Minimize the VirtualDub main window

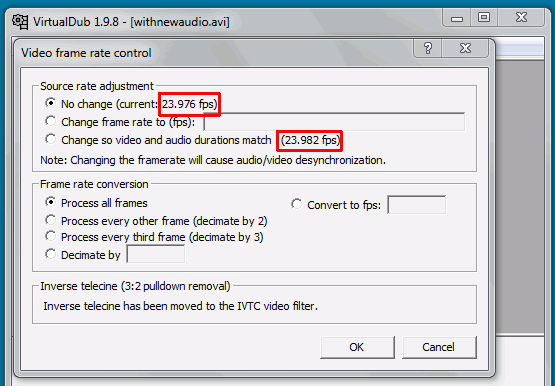(457, 18)
